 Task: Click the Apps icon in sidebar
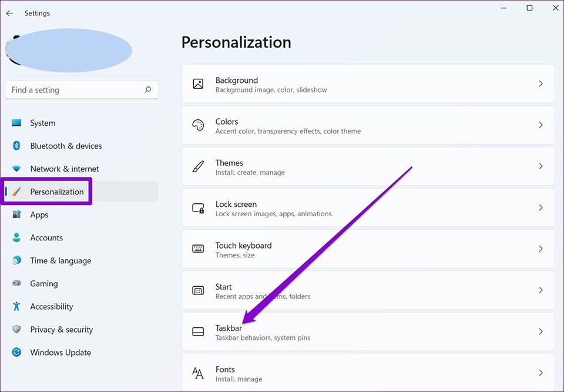point(16,215)
